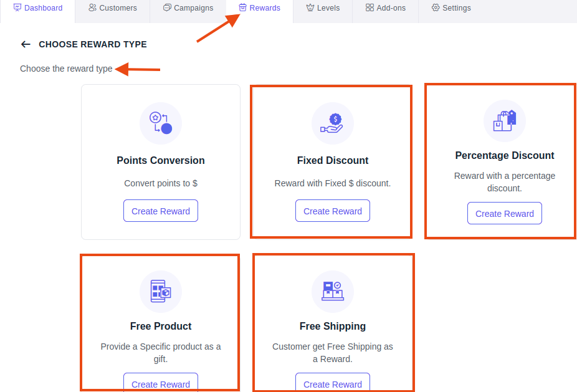Open the Campaigns tab

pyautogui.click(x=188, y=7)
